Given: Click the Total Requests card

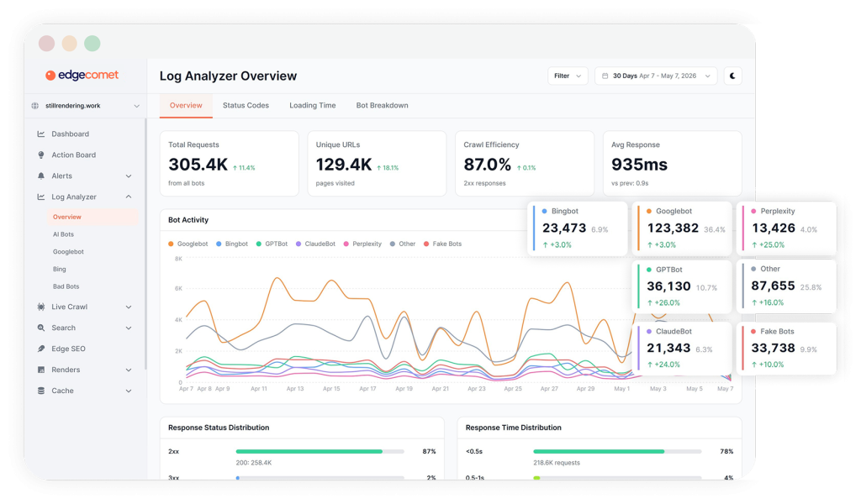Looking at the screenshot, I should coord(229,163).
